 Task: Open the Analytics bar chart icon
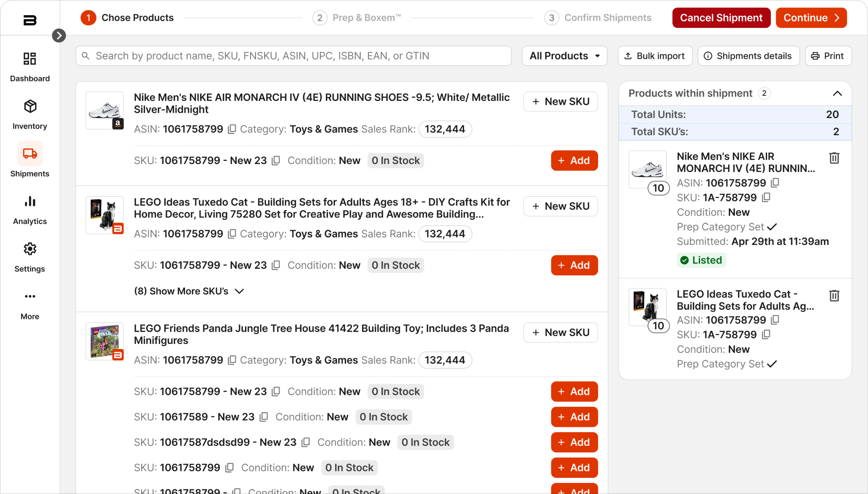point(30,201)
